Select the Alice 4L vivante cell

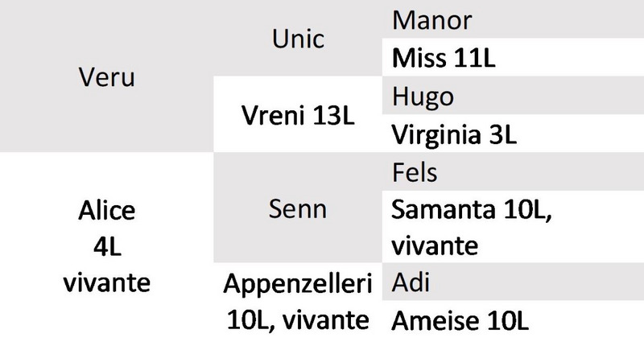(x=107, y=246)
